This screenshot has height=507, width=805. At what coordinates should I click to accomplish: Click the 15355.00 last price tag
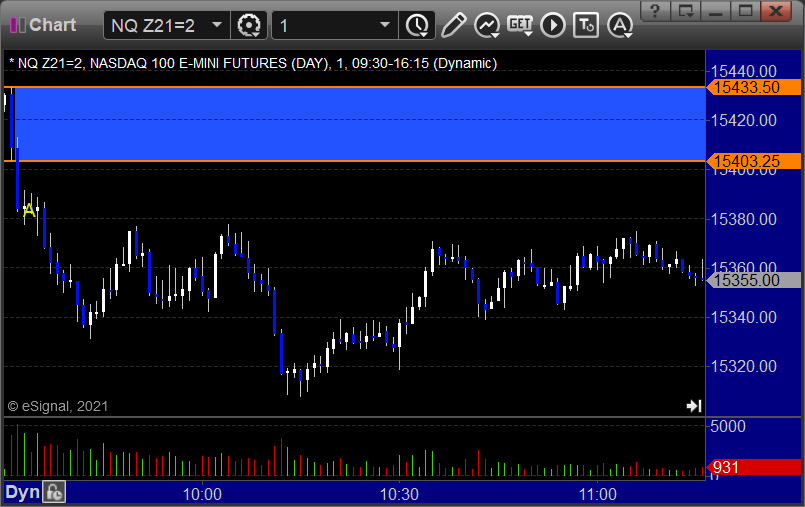coord(754,280)
